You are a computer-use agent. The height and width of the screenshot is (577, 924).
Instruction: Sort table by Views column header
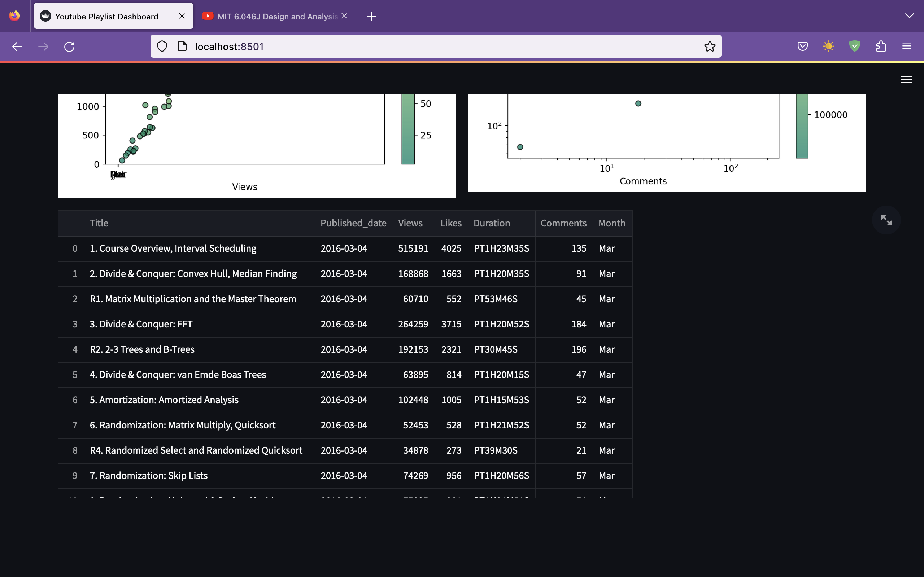click(x=410, y=223)
